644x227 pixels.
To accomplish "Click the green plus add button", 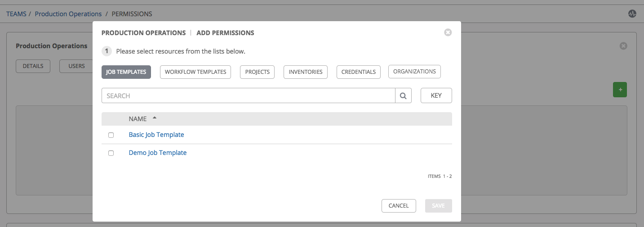I will (x=620, y=90).
